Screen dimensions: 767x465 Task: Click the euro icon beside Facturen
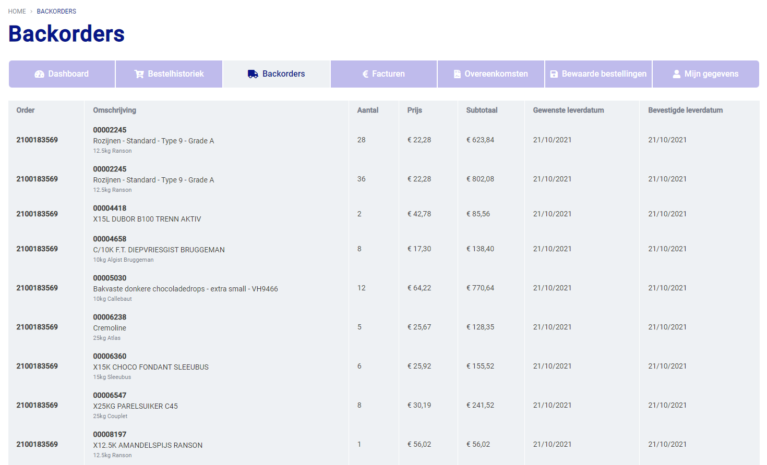364,74
